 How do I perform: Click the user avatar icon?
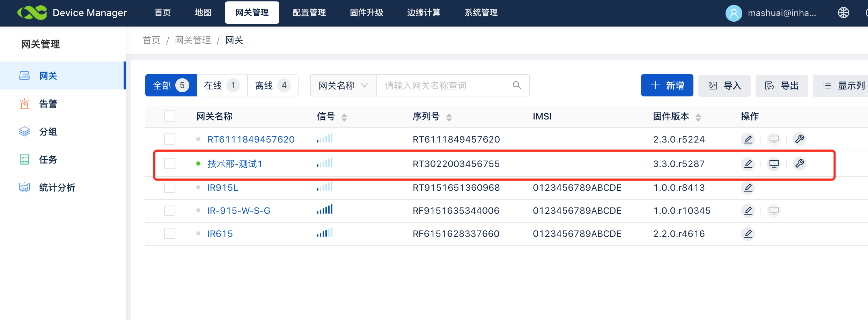coord(734,13)
